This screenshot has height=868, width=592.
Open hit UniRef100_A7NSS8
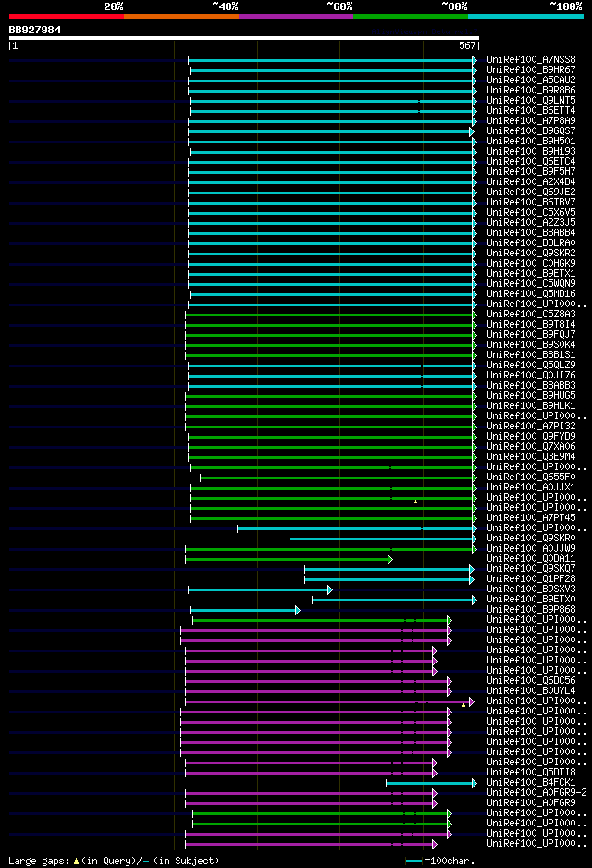531,60
